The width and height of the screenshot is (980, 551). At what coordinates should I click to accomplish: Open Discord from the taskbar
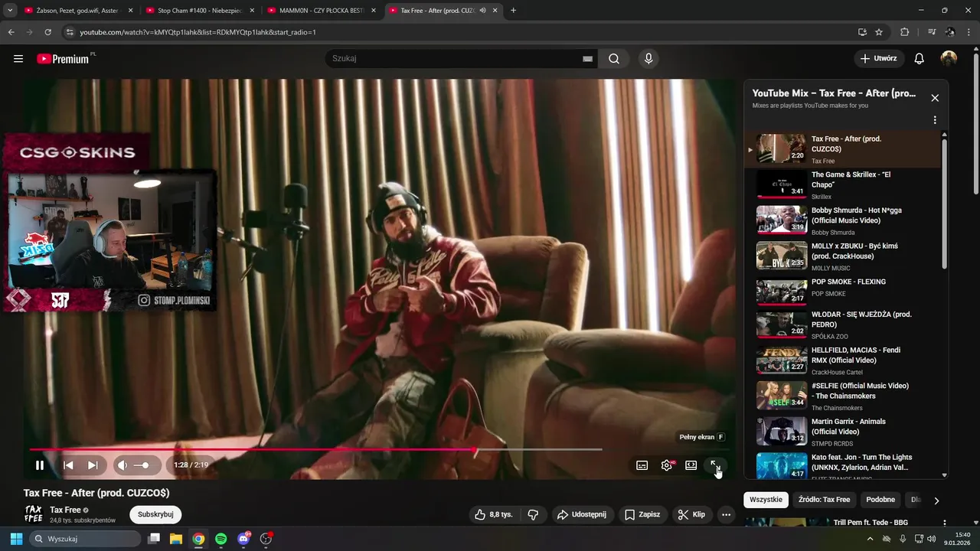[243, 539]
